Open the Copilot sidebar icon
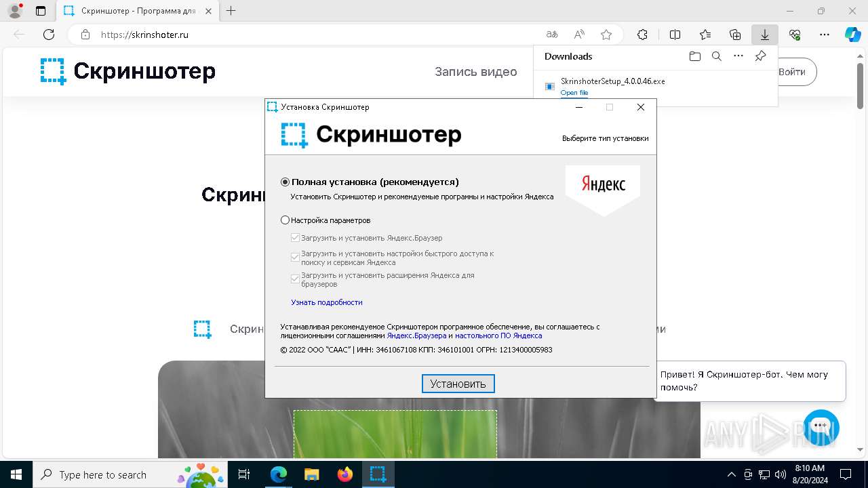 [x=852, y=35]
